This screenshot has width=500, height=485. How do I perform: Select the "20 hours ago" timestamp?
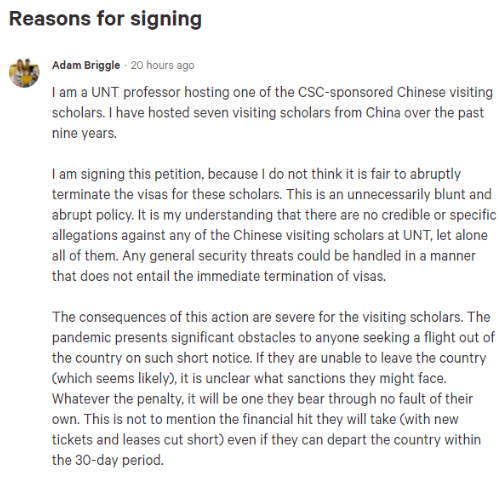[x=162, y=65]
